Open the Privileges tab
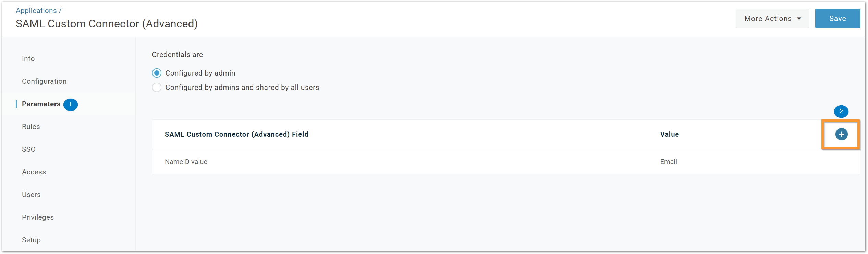Image resolution: width=868 pixels, height=254 pixels. [38, 217]
